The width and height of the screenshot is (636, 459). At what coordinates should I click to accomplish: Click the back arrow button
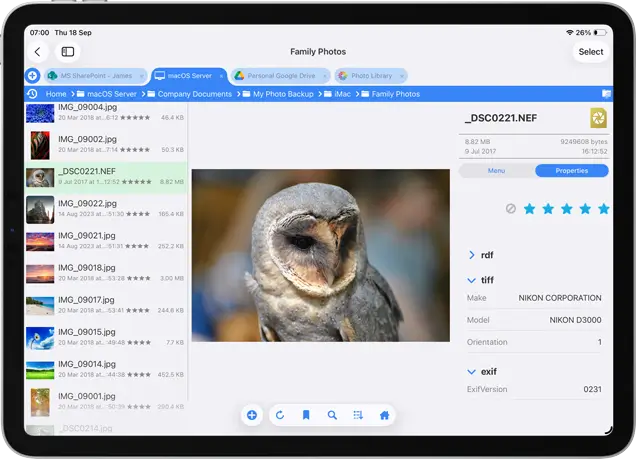38,51
